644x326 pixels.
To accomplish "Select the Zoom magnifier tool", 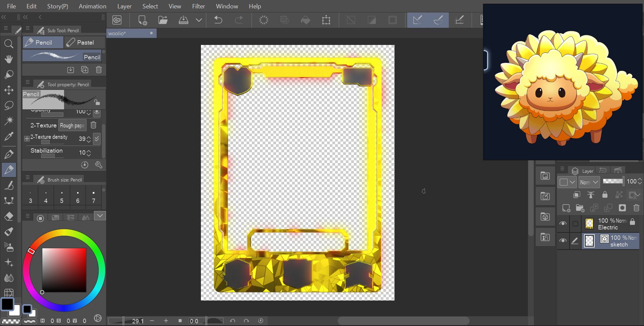I will 9,44.
